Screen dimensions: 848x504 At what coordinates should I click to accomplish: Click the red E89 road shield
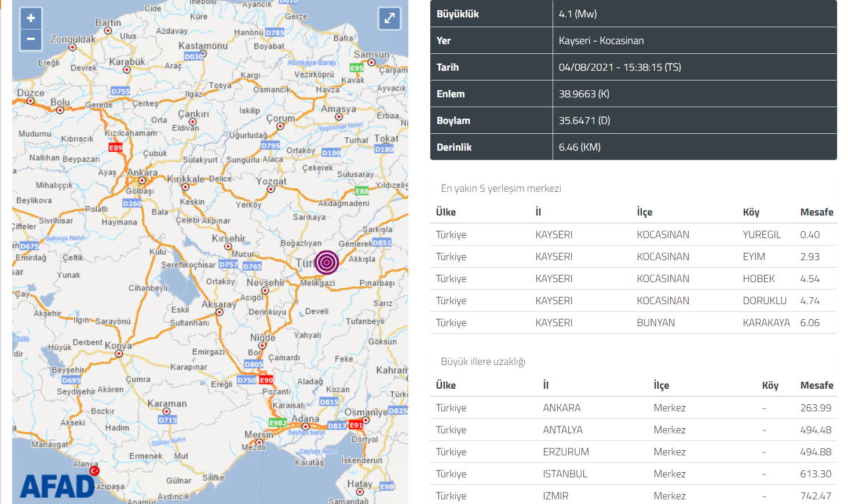[116, 148]
